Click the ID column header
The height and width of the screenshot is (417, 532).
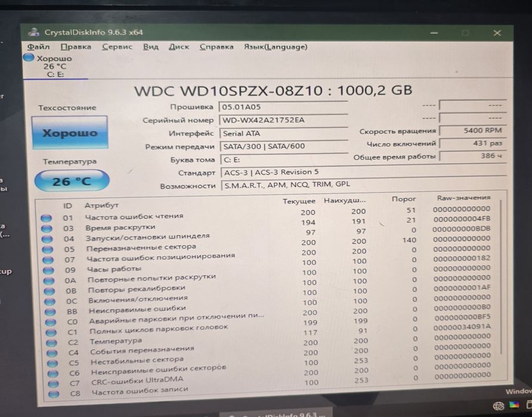pyautogui.click(x=67, y=206)
